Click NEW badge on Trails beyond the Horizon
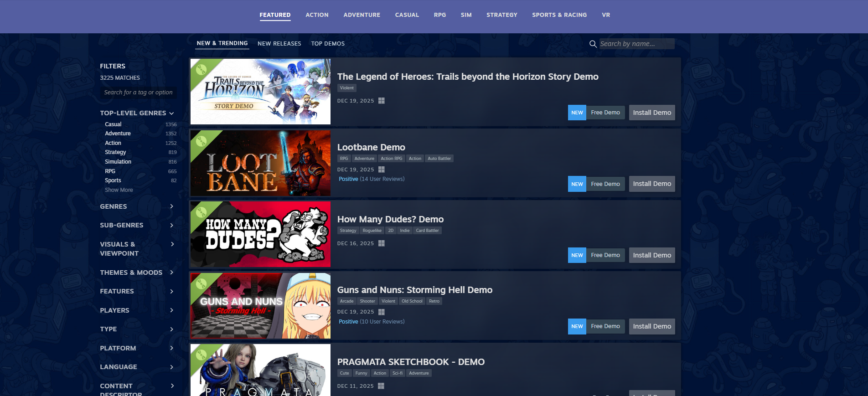 tap(577, 113)
